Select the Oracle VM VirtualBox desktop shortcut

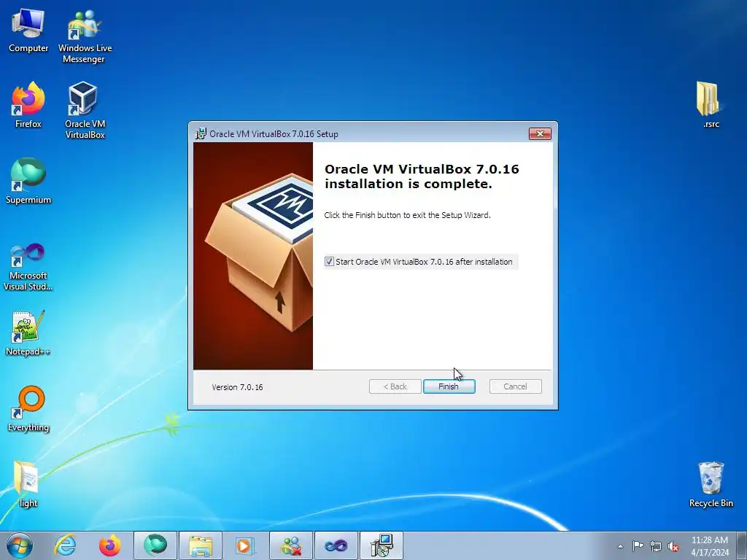coord(85,111)
